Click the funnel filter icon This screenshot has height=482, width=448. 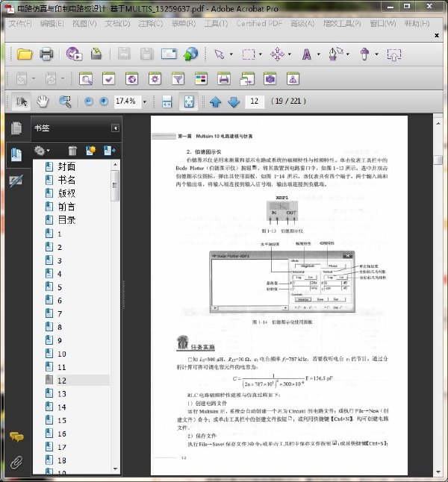[178, 79]
